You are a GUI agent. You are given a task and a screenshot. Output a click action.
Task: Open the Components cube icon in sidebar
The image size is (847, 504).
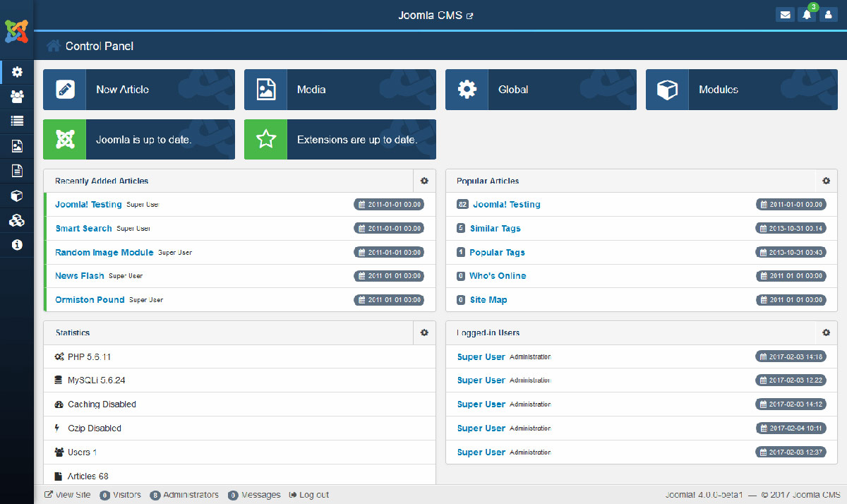pos(17,196)
